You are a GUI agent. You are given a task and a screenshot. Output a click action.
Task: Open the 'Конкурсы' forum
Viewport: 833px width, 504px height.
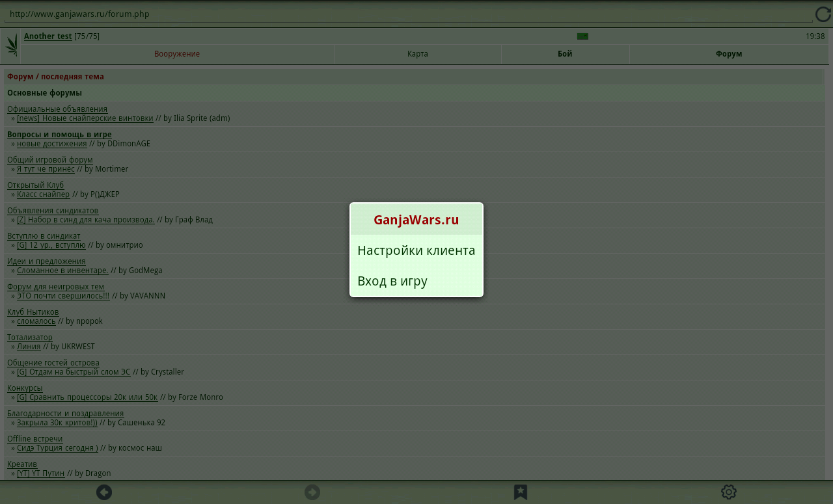25,388
